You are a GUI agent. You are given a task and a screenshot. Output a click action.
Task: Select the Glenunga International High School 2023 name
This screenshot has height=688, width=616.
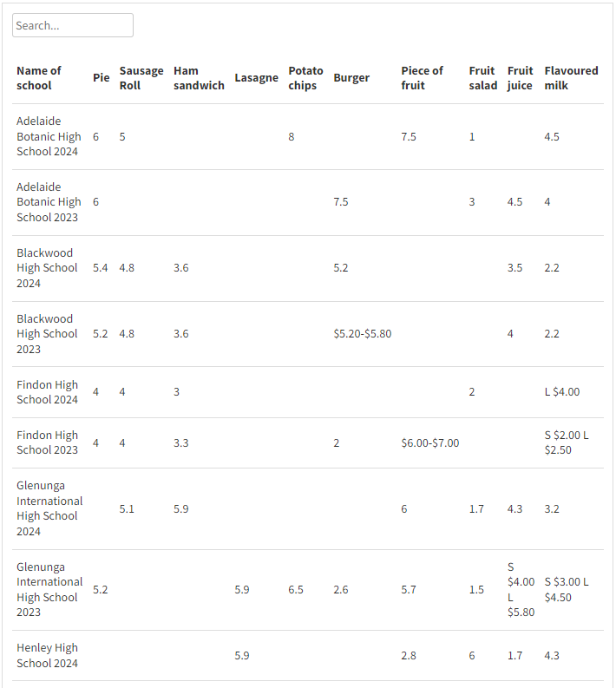click(x=49, y=590)
